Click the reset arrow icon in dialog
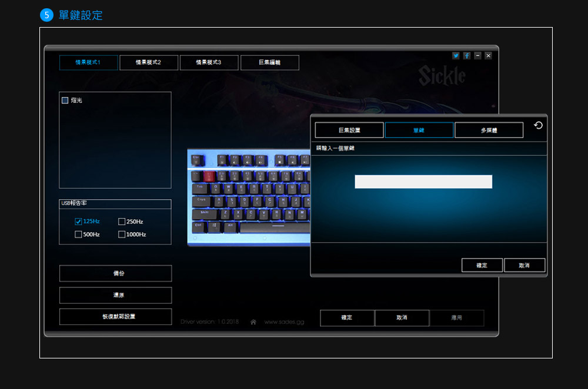Screen dimensions: 588x389 pyautogui.click(x=538, y=125)
